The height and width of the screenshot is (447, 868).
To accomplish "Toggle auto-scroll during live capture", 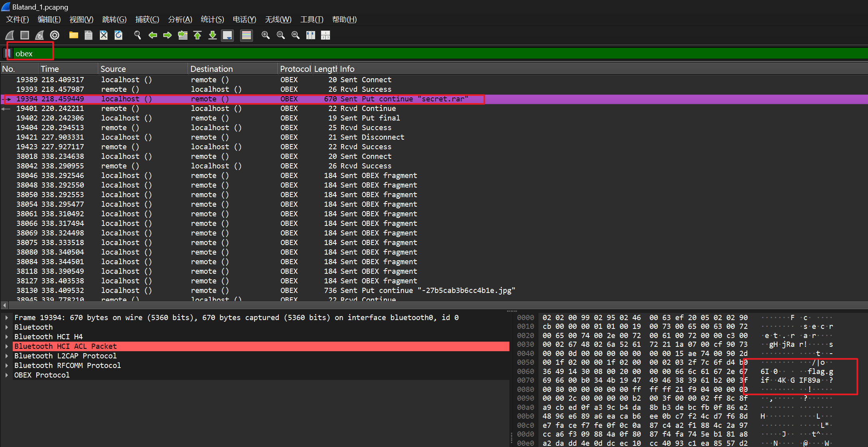I will (x=227, y=35).
